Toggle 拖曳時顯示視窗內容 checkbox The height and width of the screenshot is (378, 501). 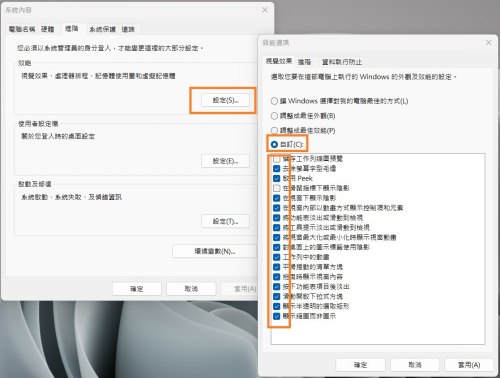(276, 277)
